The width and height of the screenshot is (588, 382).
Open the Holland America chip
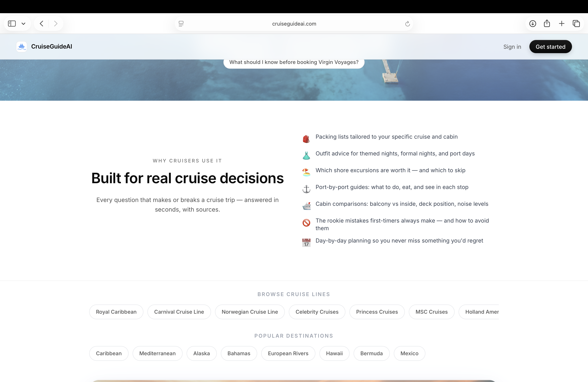[479, 312]
